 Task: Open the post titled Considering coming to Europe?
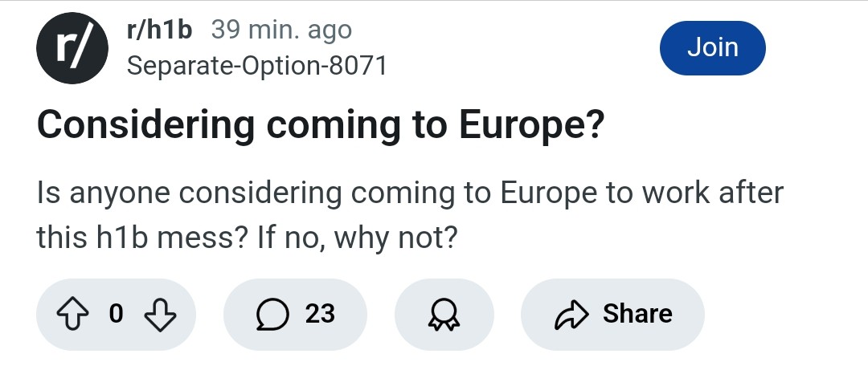point(321,125)
